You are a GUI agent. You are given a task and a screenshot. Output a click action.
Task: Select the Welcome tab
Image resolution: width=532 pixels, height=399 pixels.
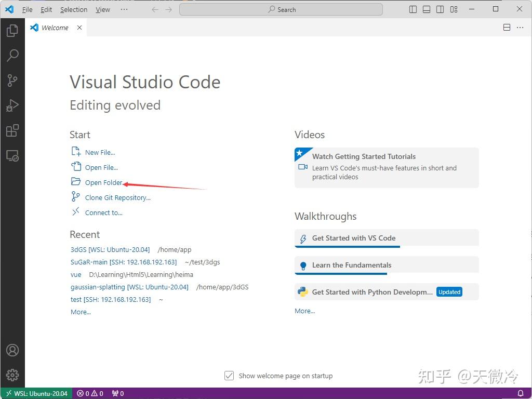(x=54, y=28)
